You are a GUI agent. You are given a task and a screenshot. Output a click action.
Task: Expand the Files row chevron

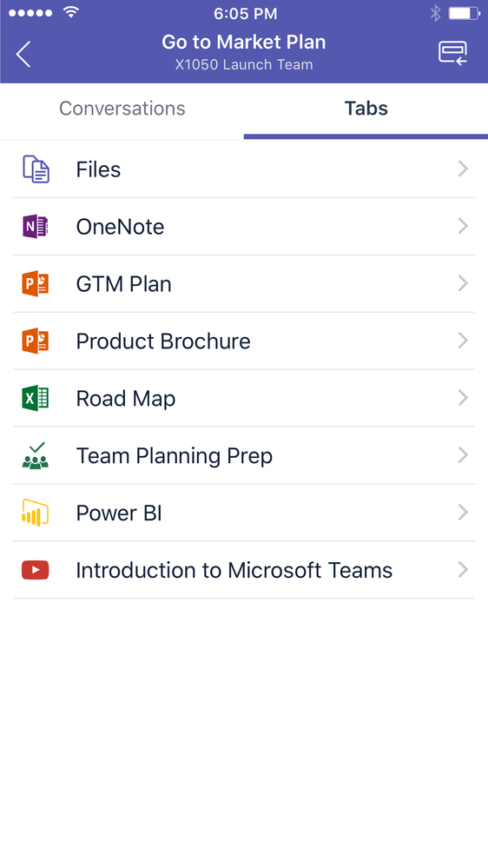click(x=463, y=169)
